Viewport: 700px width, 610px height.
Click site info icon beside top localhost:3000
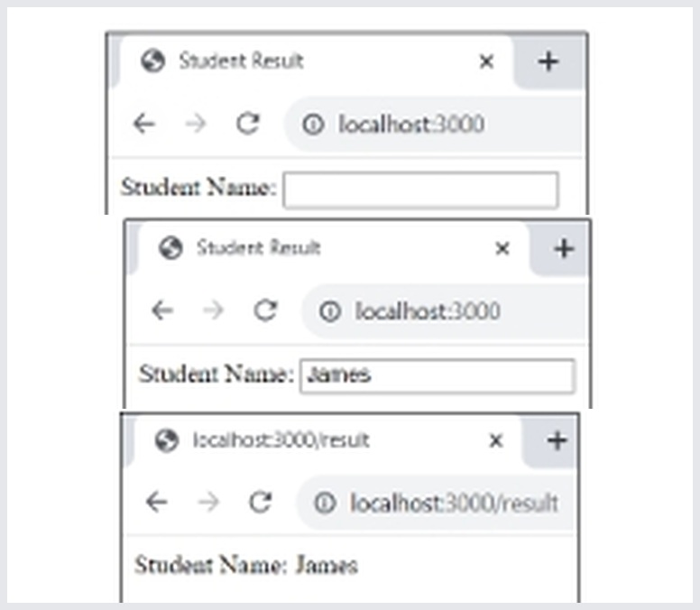click(x=312, y=125)
